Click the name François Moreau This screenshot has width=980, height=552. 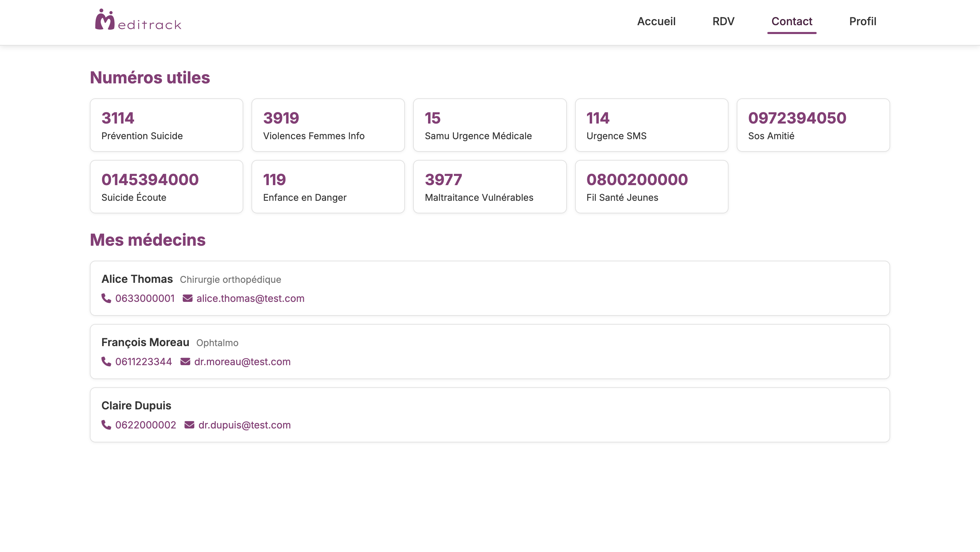coord(145,342)
